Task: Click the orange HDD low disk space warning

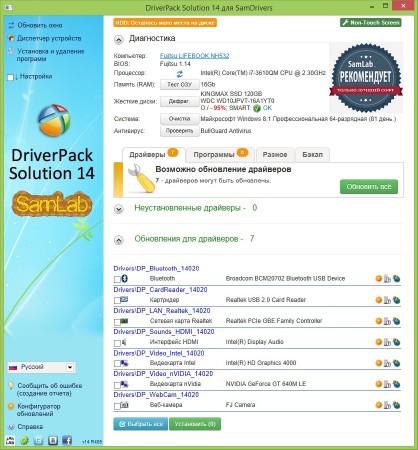Action: pos(165,23)
